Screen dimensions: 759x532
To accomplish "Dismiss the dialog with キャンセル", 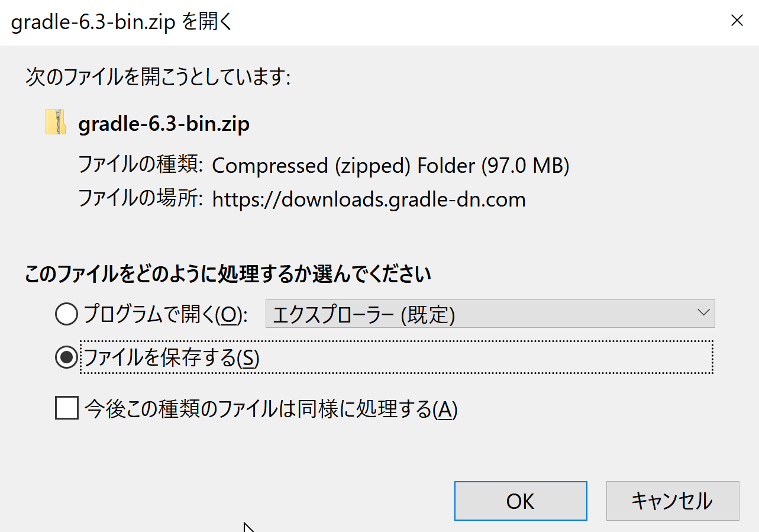I will [x=673, y=501].
